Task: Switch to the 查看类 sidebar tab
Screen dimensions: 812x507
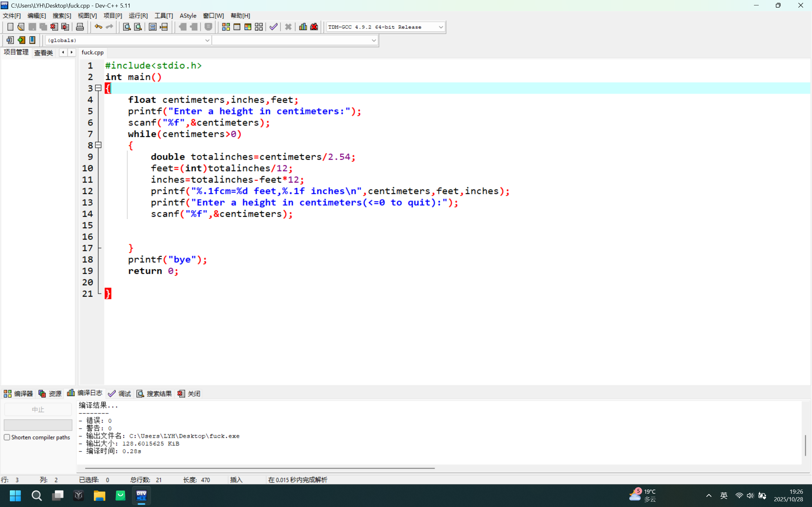Action: point(44,53)
